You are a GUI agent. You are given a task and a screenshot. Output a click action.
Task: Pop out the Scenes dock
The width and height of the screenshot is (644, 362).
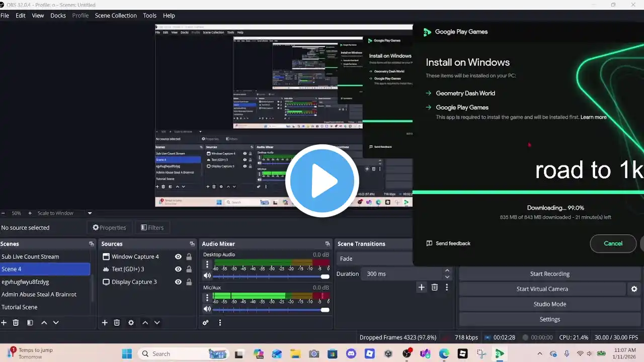[x=91, y=244]
